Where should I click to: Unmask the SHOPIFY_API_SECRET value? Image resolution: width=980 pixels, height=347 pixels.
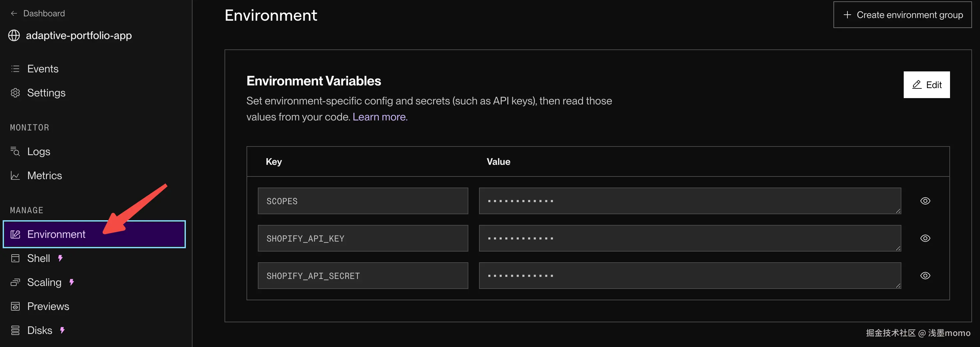pyautogui.click(x=925, y=275)
